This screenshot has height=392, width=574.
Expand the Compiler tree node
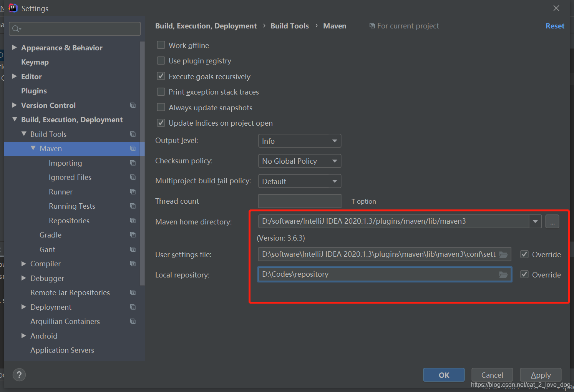point(24,263)
